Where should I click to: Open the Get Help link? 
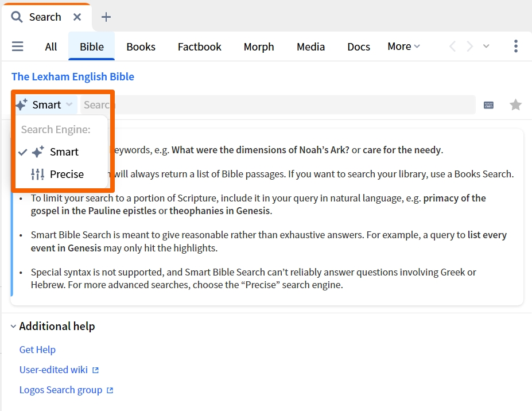37,350
